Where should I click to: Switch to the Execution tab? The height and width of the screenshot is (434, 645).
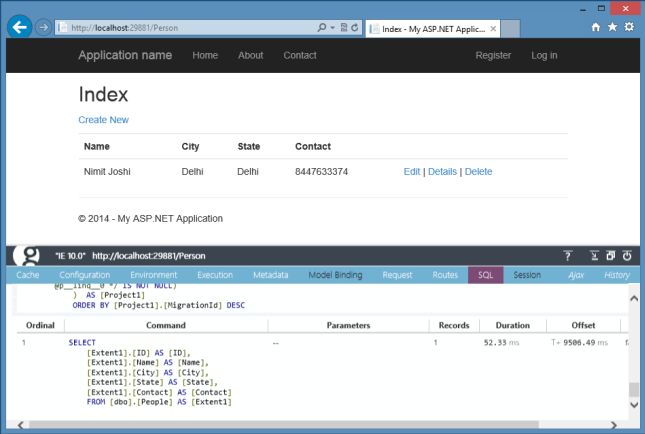tap(215, 275)
